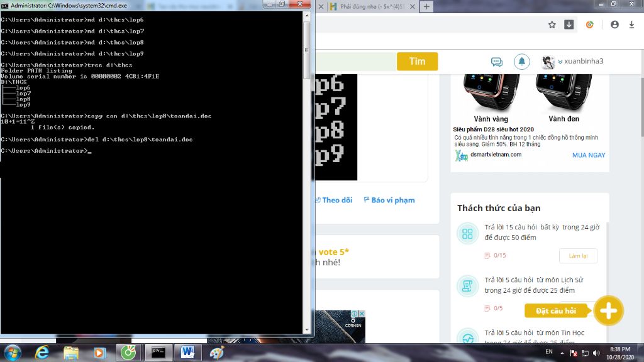Switch to the 'Phải đúng nha' tab
The width and height of the screenshot is (644, 362).
pos(372,6)
